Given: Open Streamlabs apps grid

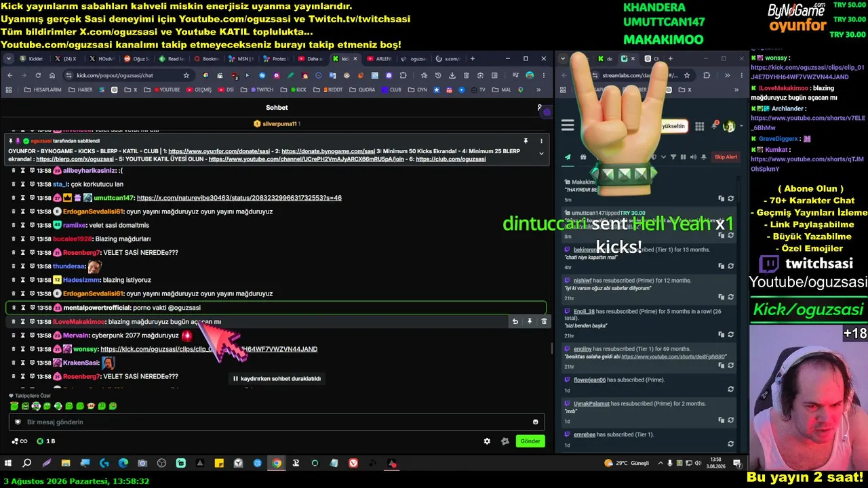Looking at the screenshot, I should click(700, 126).
